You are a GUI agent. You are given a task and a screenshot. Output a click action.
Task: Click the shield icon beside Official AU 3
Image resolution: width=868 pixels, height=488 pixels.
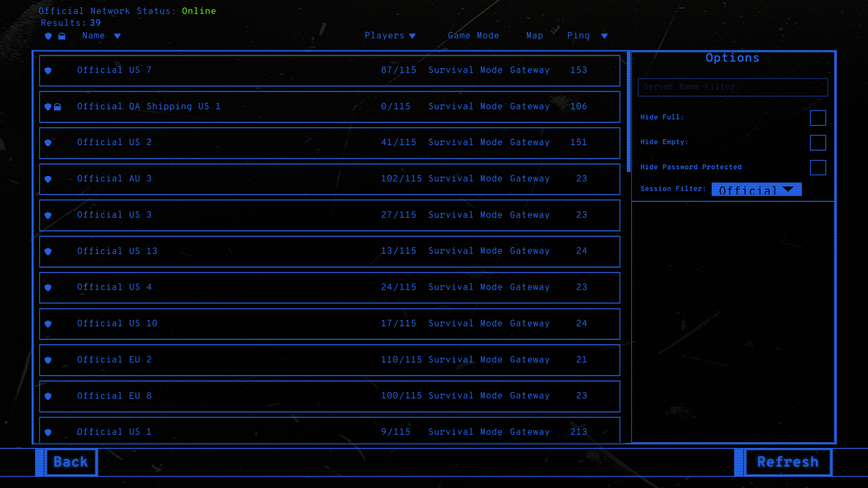(48, 179)
